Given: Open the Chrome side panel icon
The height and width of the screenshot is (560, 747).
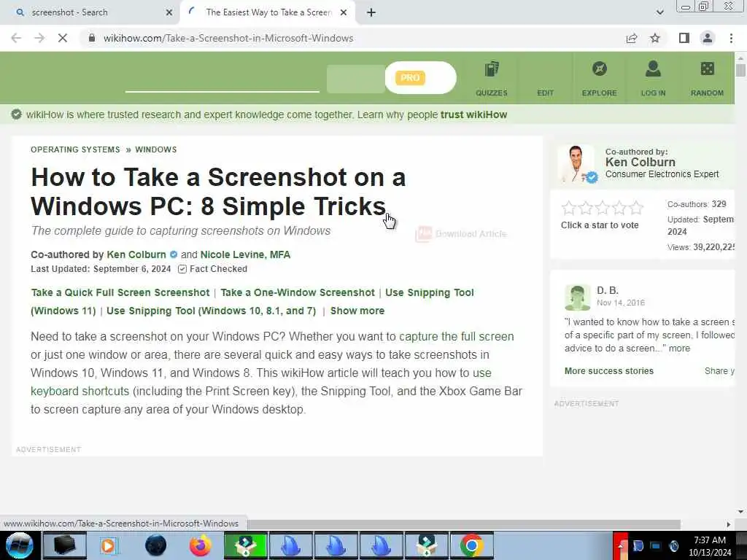Looking at the screenshot, I should coord(684,38).
